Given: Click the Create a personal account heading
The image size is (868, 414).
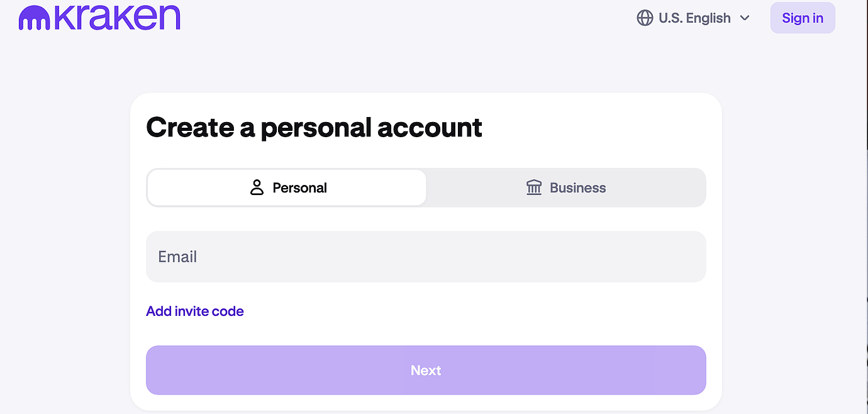Looking at the screenshot, I should tap(314, 127).
